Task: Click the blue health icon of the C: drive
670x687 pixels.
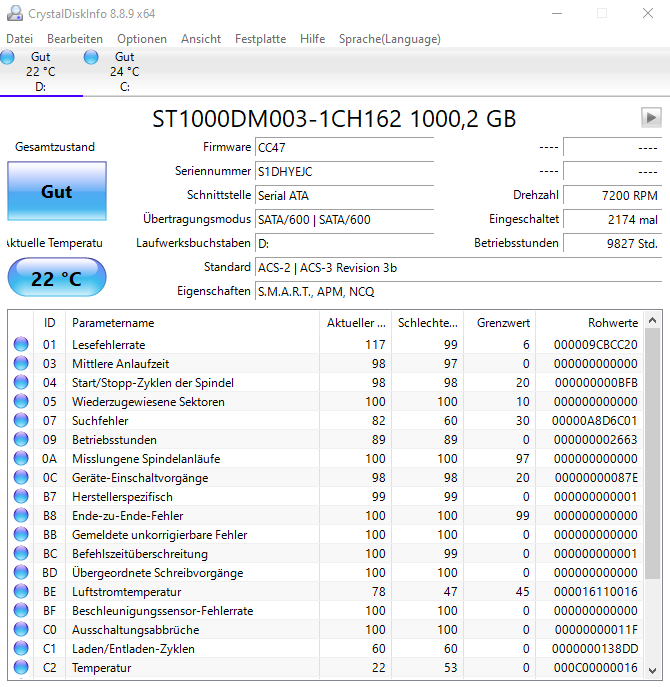Action: (x=91, y=57)
